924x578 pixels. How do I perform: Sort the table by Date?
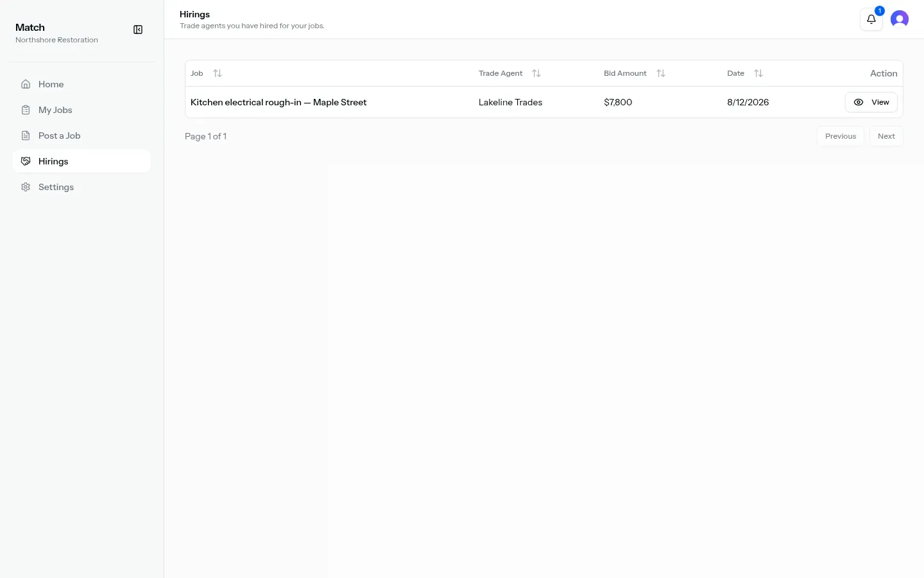point(758,73)
